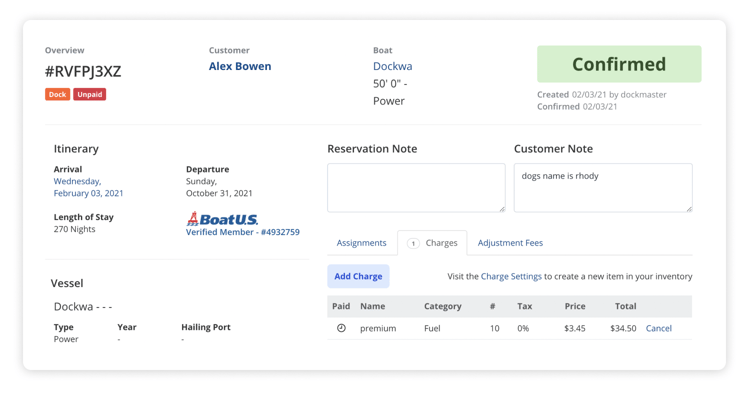Switch to the Assignments tab
The width and height of the screenshot is (750, 396).
(361, 243)
